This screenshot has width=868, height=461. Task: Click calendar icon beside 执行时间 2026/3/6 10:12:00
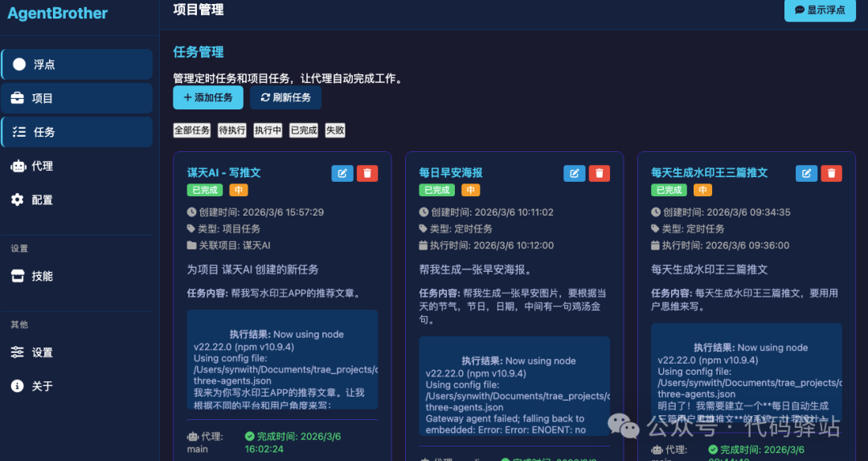424,245
